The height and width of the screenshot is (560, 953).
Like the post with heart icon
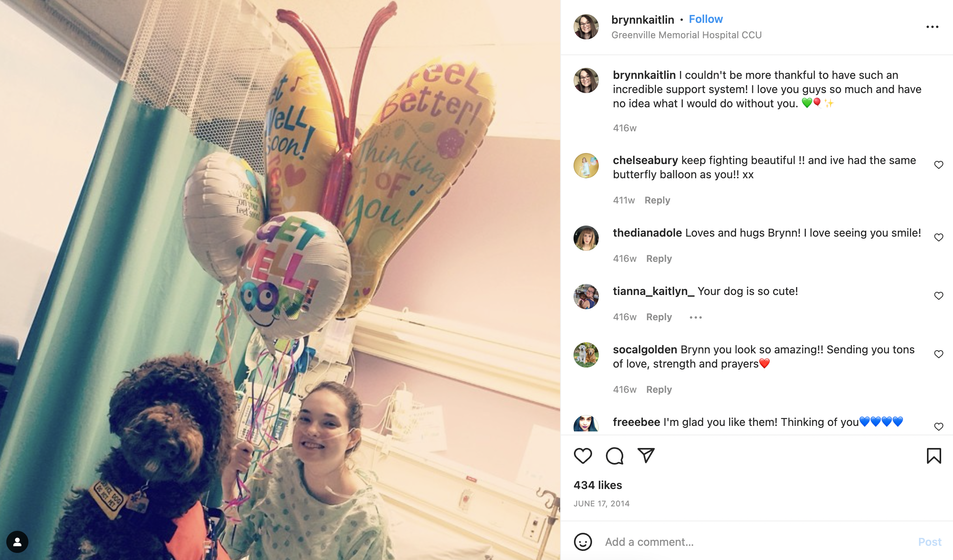point(583,456)
